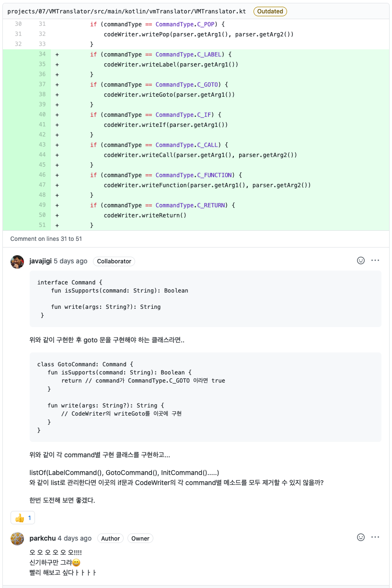Toggle the thumbs up reaction
The width and height of the screenshot is (392, 588).
point(23,518)
